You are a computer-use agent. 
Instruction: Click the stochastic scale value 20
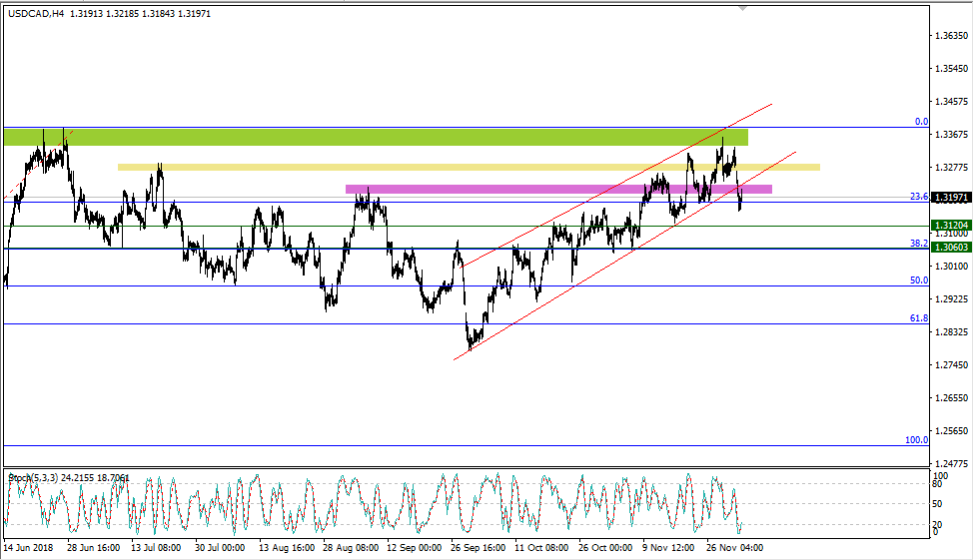(938, 525)
